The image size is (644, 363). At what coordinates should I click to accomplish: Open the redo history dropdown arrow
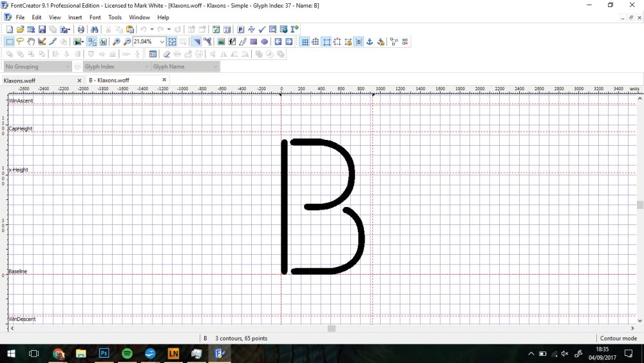click(x=169, y=29)
